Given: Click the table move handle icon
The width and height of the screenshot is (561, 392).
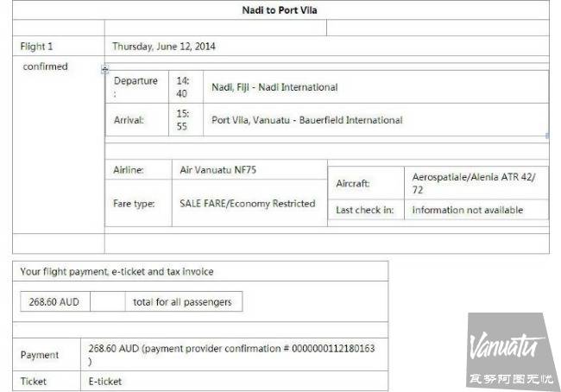Looking at the screenshot, I should [x=105, y=69].
